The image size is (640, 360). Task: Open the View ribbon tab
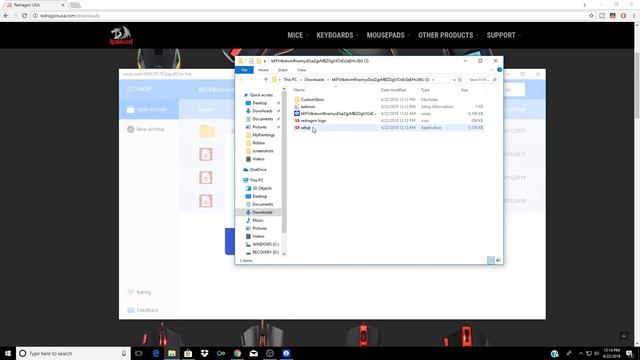pos(301,70)
